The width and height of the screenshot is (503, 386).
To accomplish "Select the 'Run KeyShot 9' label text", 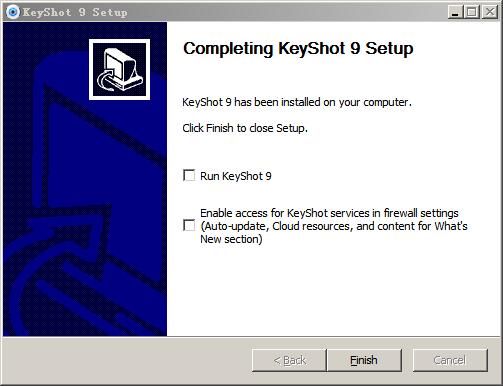I will click(x=236, y=176).
